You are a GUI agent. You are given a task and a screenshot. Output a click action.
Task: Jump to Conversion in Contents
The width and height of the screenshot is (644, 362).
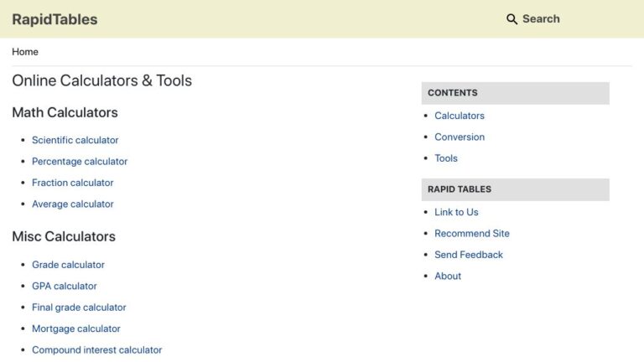click(460, 137)
